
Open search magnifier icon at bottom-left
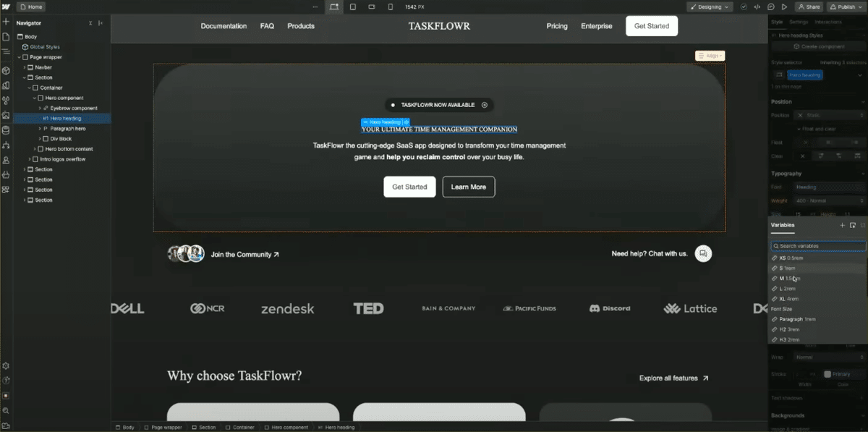point(6,410)
